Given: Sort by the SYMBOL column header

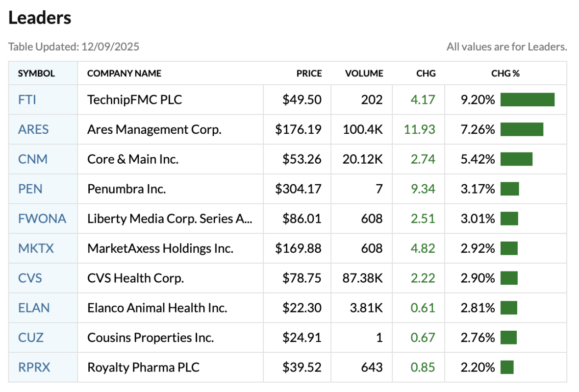Looking at the screenshot, I should pyautogui.click(x=36, y=73).
